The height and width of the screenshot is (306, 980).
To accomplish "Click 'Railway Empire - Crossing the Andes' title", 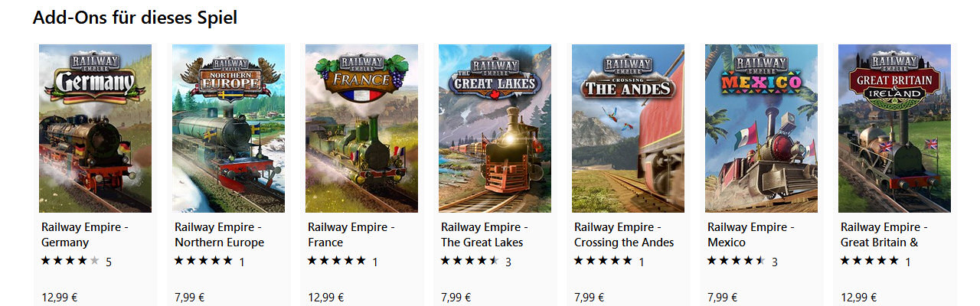I will pyautogui.click(x=624, y=235).
